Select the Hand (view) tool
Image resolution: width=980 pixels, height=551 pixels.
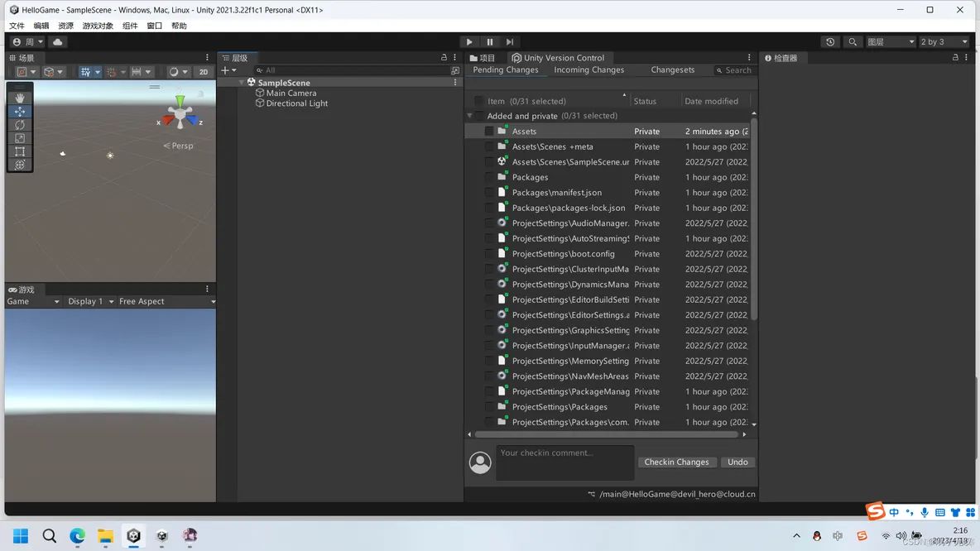[20, 98]
